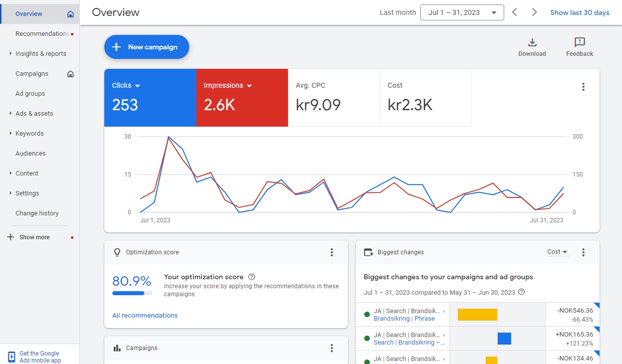Click the optimization score progress bar
The width and height of the screenshot is (622, 364).
click(132, 293)
